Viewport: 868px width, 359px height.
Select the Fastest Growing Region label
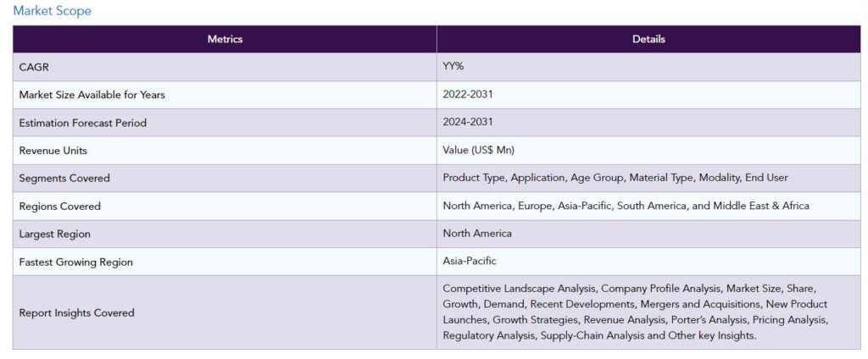75,262
